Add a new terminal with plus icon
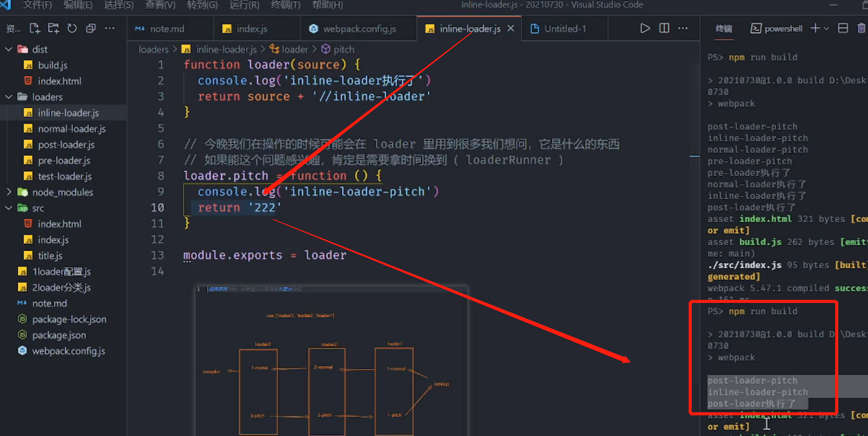 tap(814, 28)
